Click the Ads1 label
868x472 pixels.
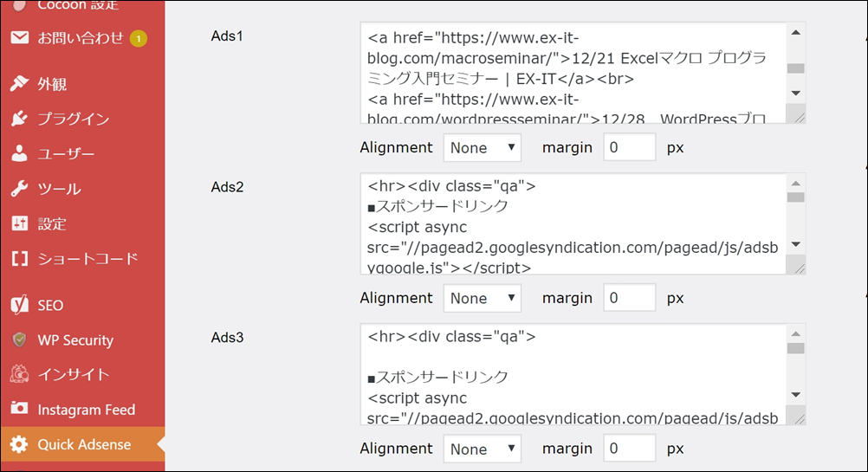pos(227,36)
